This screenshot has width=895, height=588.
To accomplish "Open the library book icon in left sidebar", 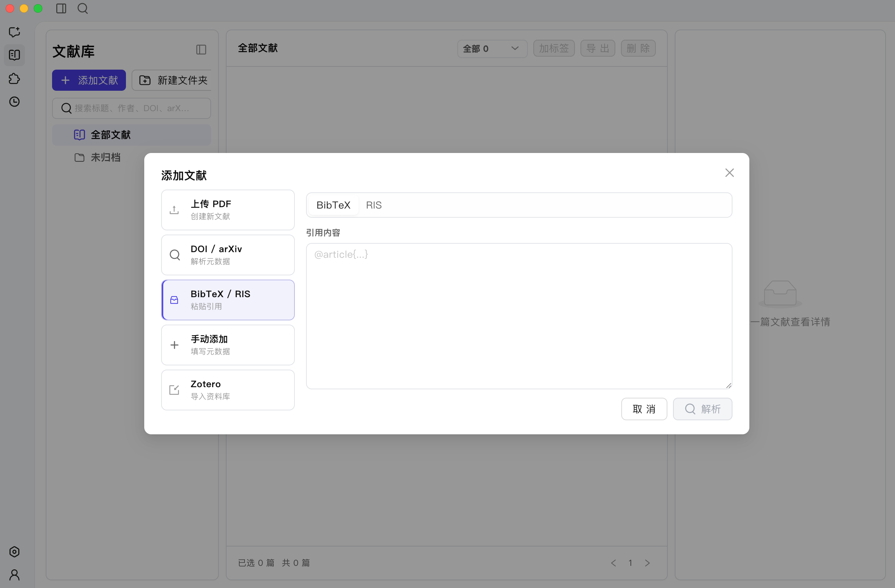I will (x=14, y=55).
